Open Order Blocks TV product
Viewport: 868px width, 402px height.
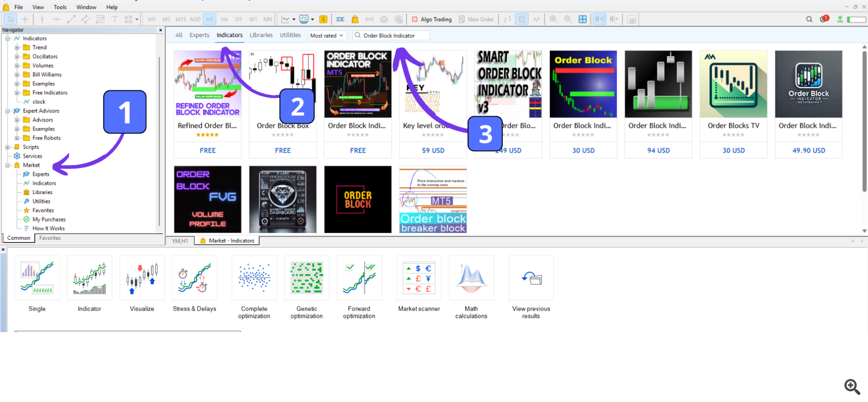(x=734, y=104)
